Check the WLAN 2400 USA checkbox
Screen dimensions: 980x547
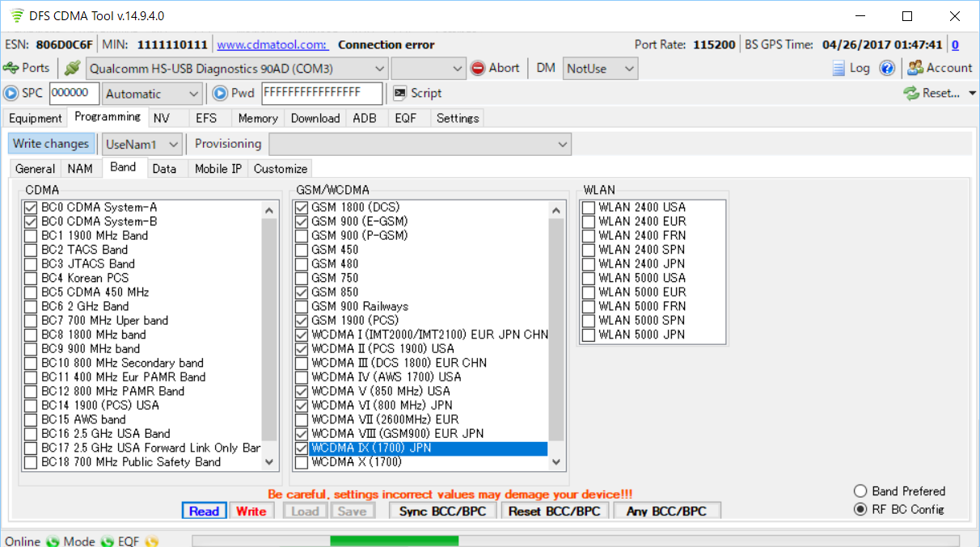point(589,208)
